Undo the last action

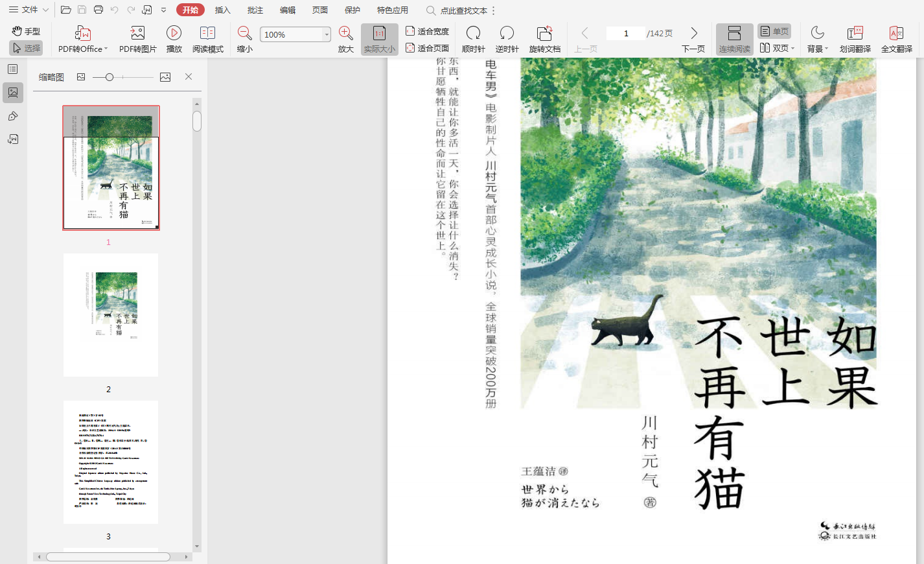[x=115, y=10]
